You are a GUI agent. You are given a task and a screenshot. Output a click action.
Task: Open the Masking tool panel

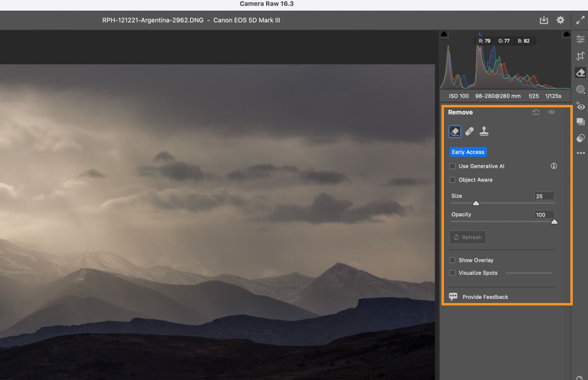[x=580, y=89]
